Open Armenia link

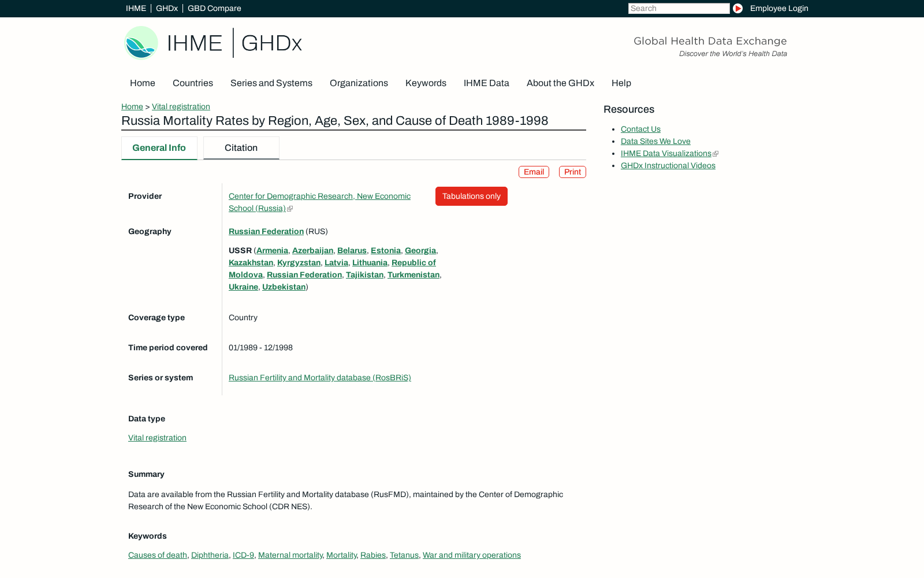(272, 251)
